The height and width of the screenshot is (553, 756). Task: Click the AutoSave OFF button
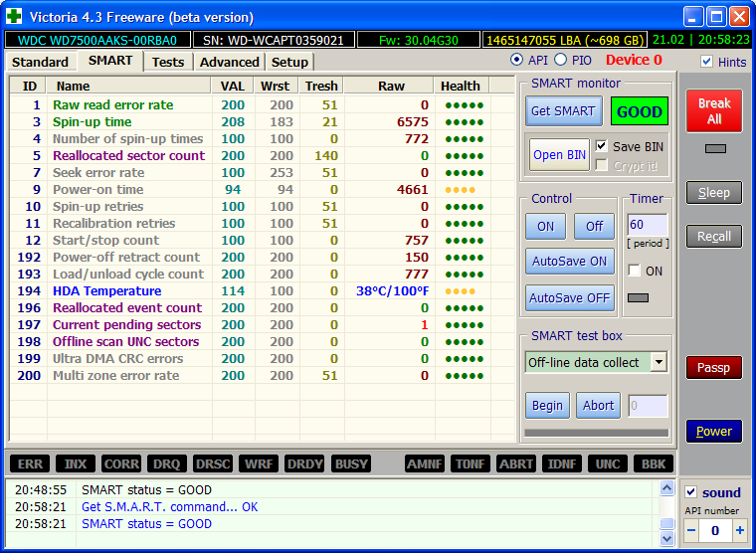(x=569, y=298)
